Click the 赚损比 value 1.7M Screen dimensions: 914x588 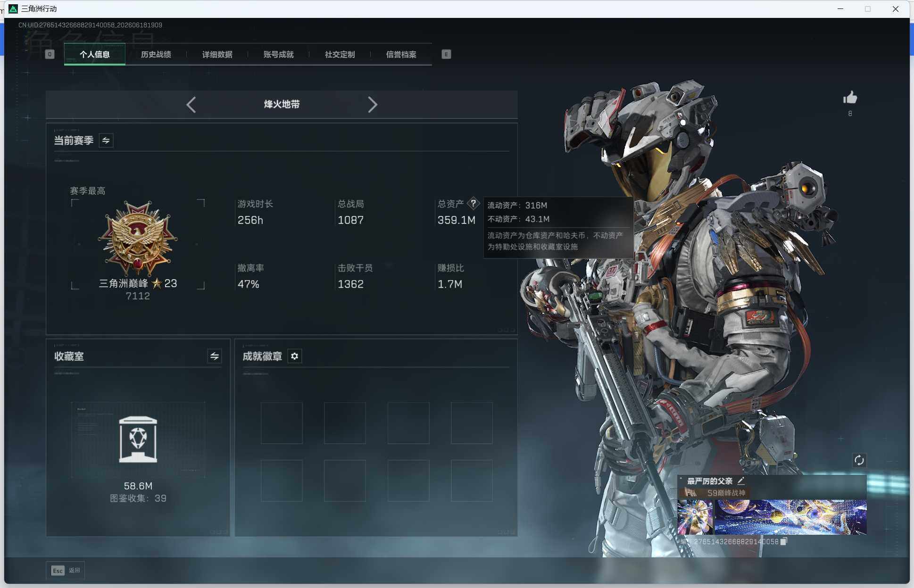pyautogui.click(x=450, y=284)
